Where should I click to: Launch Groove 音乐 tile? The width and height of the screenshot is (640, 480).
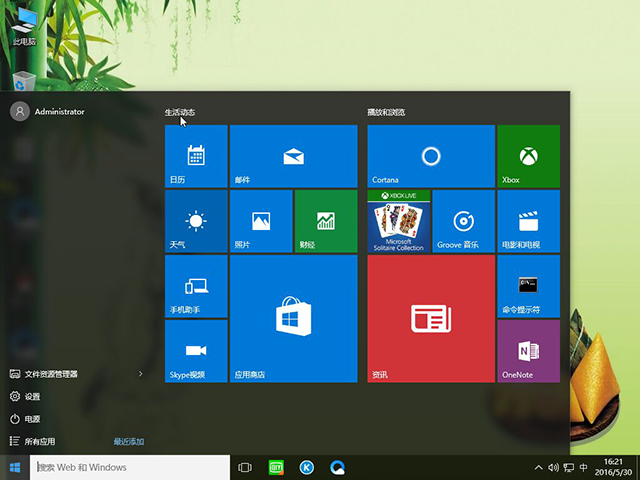click(x=463, y=221)
